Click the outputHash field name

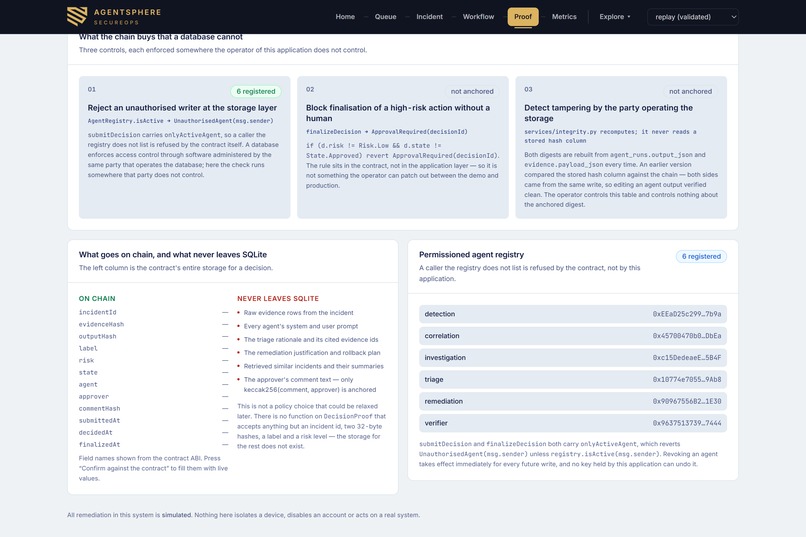98,336
